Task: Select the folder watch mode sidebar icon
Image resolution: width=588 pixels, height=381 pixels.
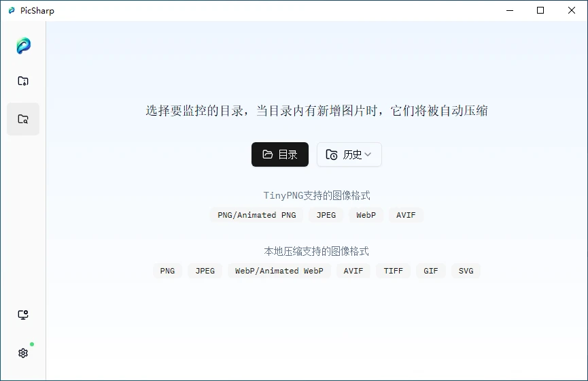Action: (x=23, y=119)
